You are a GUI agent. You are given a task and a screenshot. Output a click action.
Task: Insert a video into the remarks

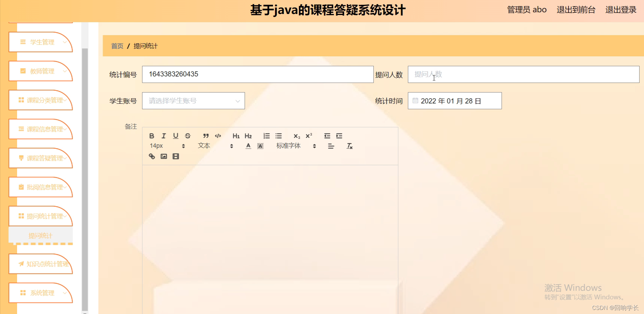[x=176, y=156]
